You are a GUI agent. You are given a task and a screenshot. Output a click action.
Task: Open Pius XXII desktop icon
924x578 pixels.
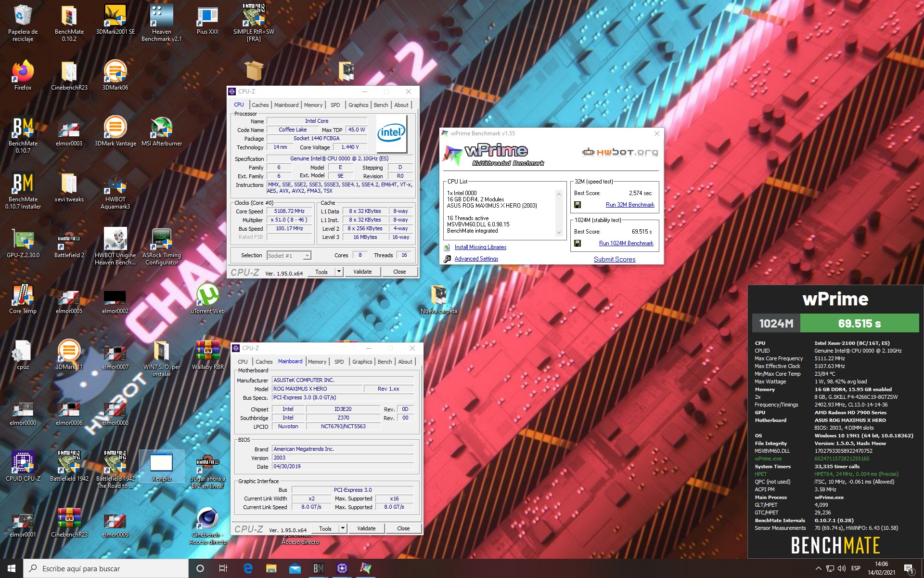click(207, 19)
